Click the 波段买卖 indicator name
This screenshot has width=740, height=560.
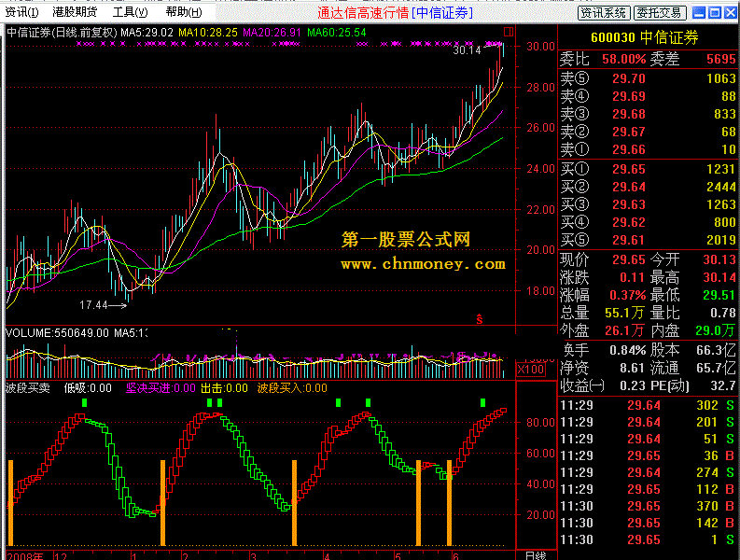point(27,388)
